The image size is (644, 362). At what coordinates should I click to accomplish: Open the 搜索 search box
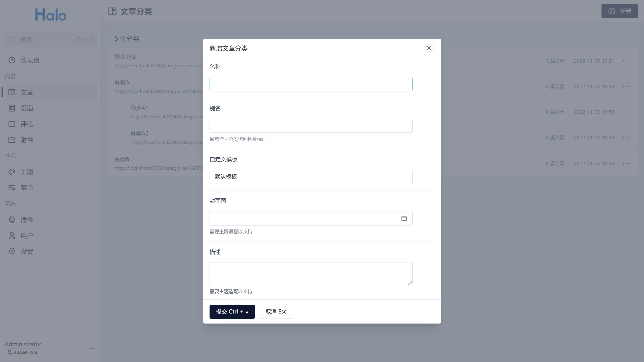[x=51, y=39]
